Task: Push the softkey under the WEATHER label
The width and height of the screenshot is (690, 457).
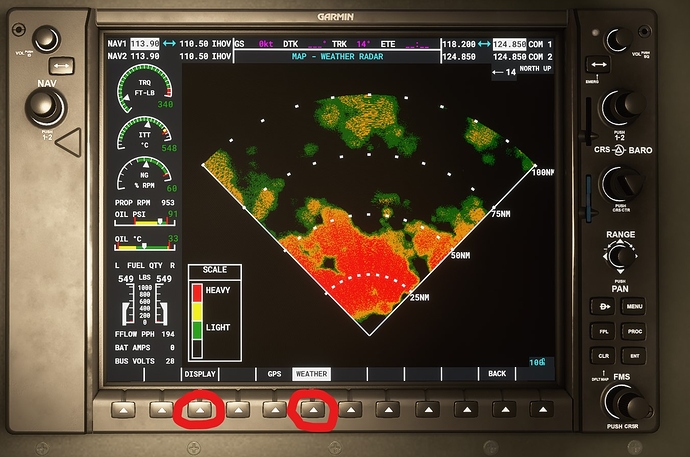Action: pos(313,410)
